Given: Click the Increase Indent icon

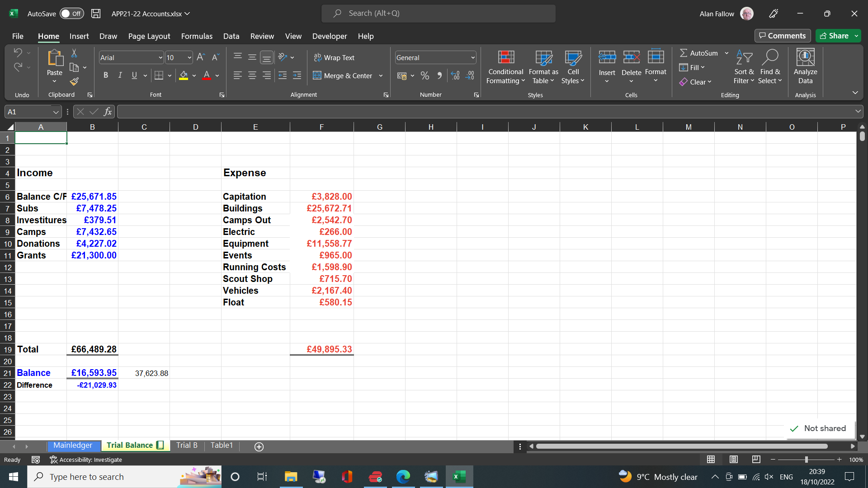Looking at the screenshot, I should point(297,75).
